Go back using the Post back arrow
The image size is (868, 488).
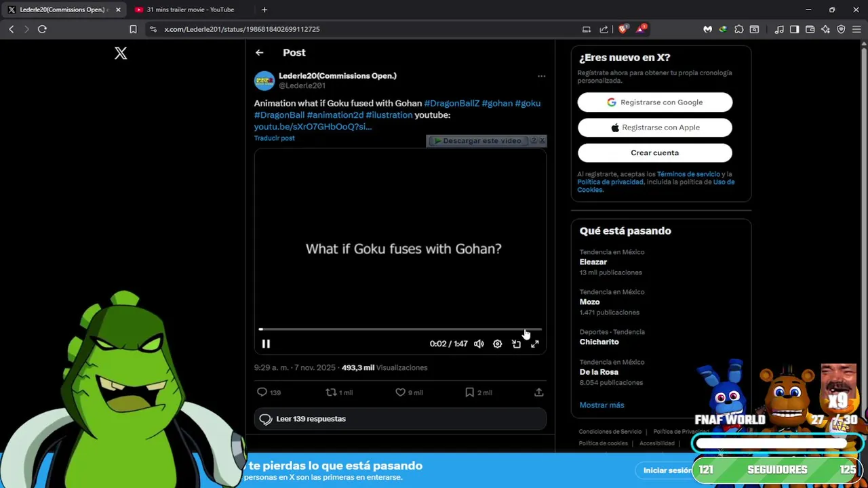pos(260,52)
